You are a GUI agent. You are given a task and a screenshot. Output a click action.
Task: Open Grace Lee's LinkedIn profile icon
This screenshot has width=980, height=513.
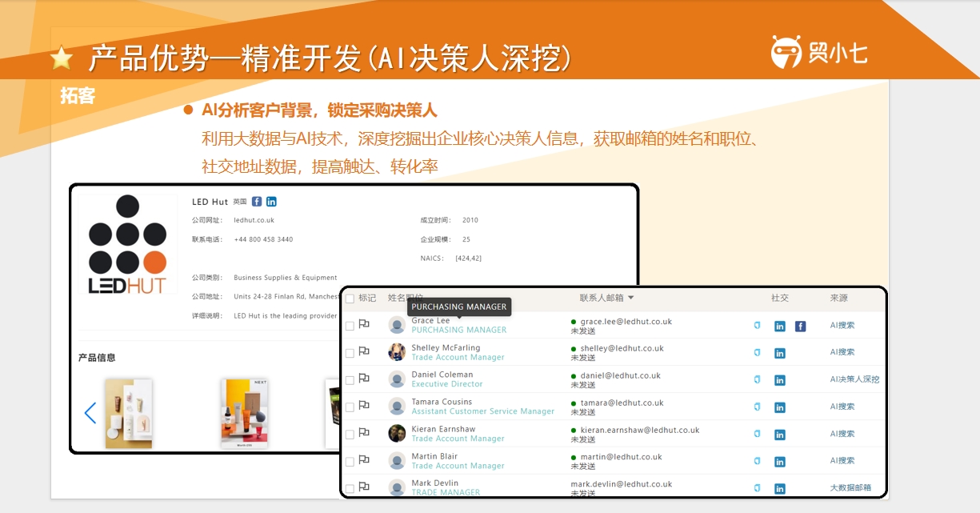click(780, 327)
